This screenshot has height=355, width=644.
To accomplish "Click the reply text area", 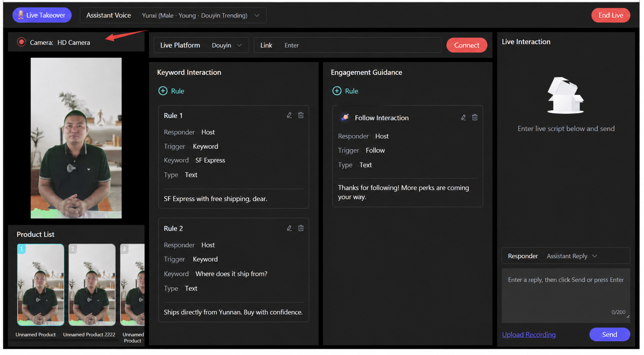I will 566,295.
